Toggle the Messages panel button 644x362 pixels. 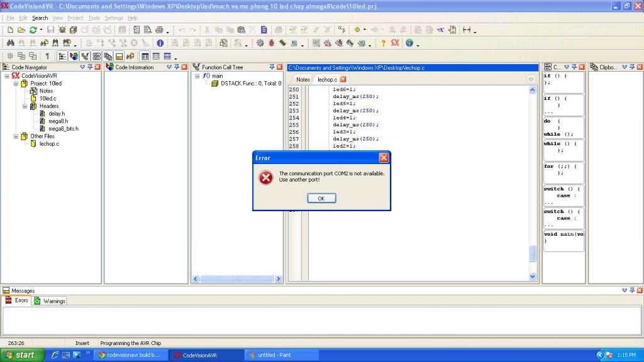point(119,56)
